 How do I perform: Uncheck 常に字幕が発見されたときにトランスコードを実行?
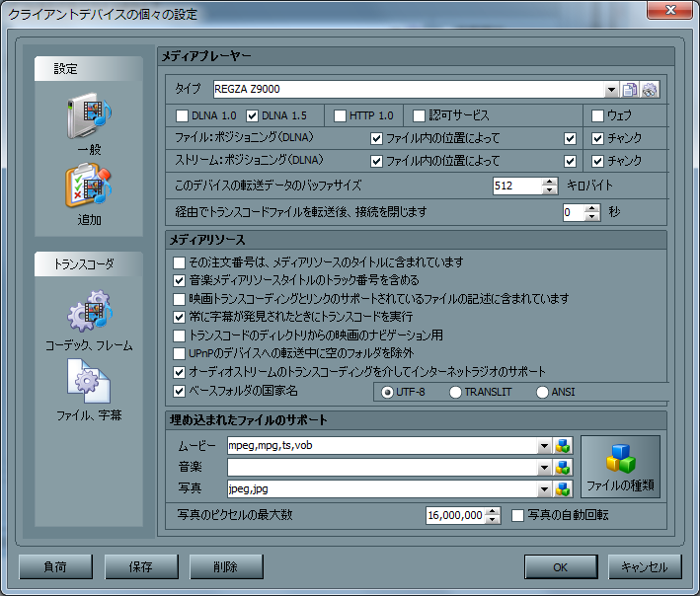179,317
